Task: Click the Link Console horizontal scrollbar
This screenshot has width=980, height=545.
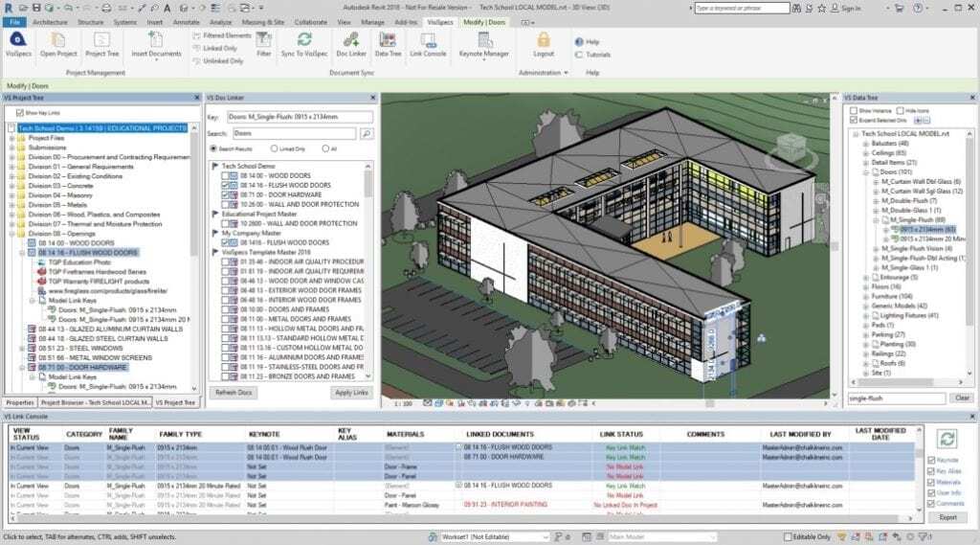Action: pos(462,519)
